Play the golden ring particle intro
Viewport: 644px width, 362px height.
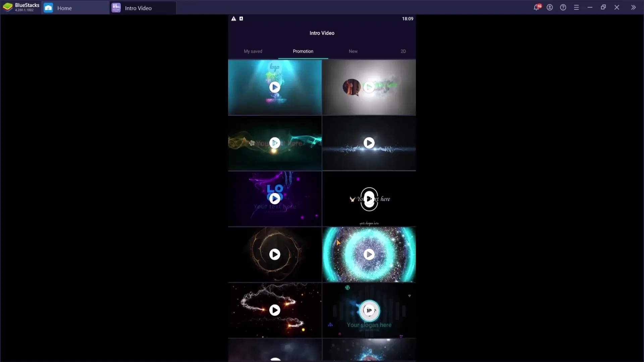pyautogui.click(x=275, y=254)
